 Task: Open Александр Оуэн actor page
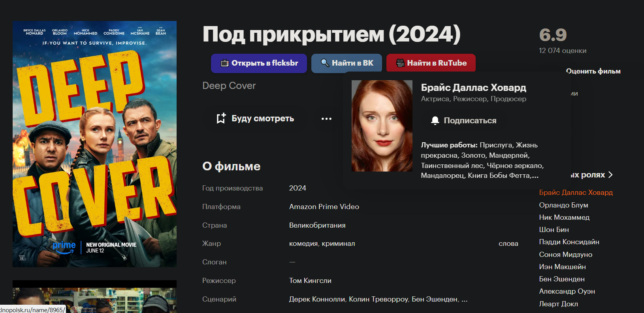567,291
